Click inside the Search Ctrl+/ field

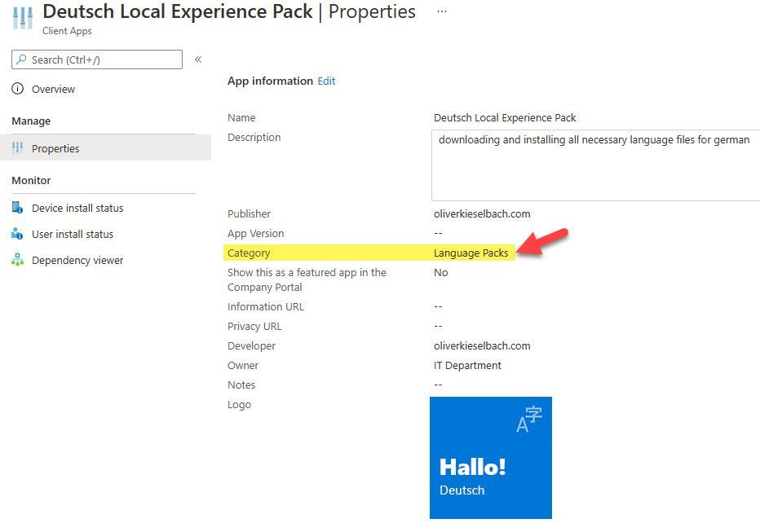[x=98, y=59]
